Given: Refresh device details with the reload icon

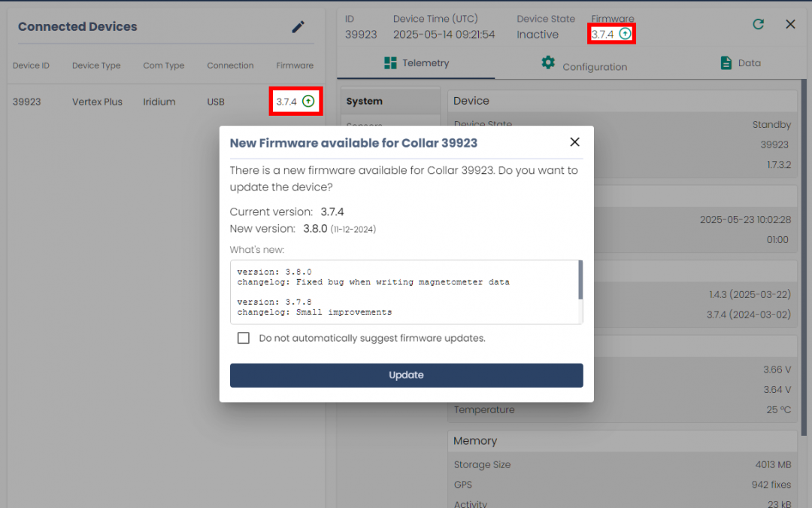Looking at the screenshot, I should click(758, 24).
